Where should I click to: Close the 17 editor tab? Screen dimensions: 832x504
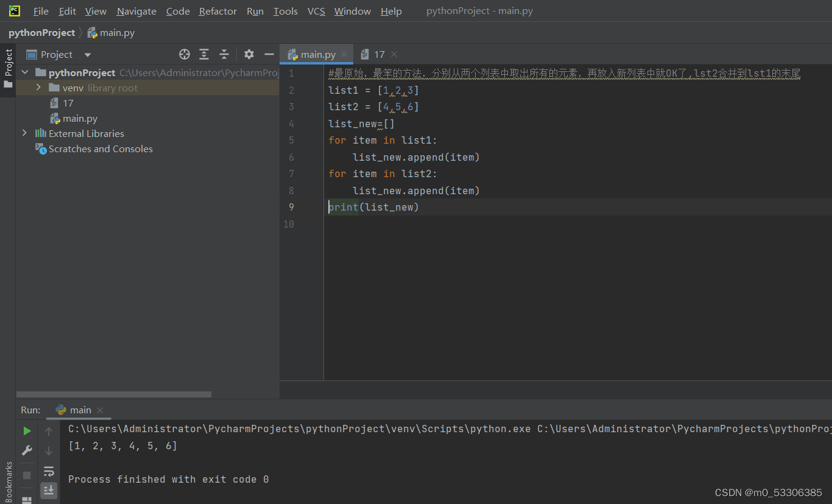[x=394, y=54]
